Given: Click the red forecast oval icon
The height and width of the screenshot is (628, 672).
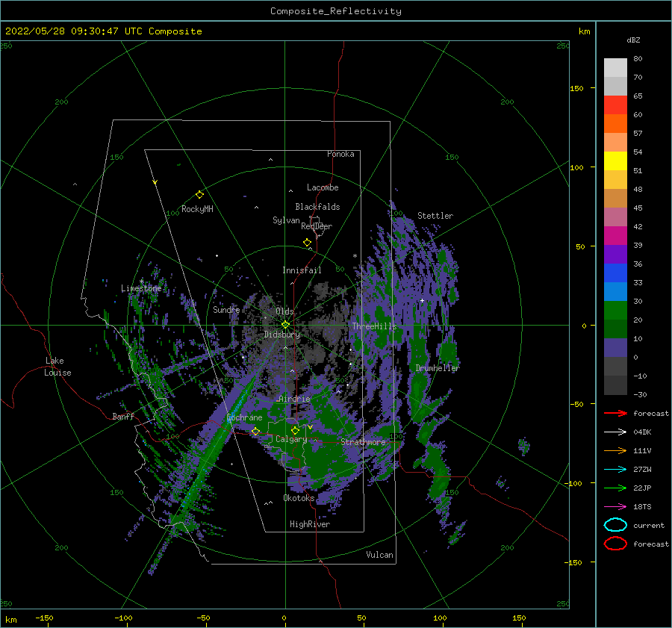Looking at the screenshot, I should tap(615, 544).
